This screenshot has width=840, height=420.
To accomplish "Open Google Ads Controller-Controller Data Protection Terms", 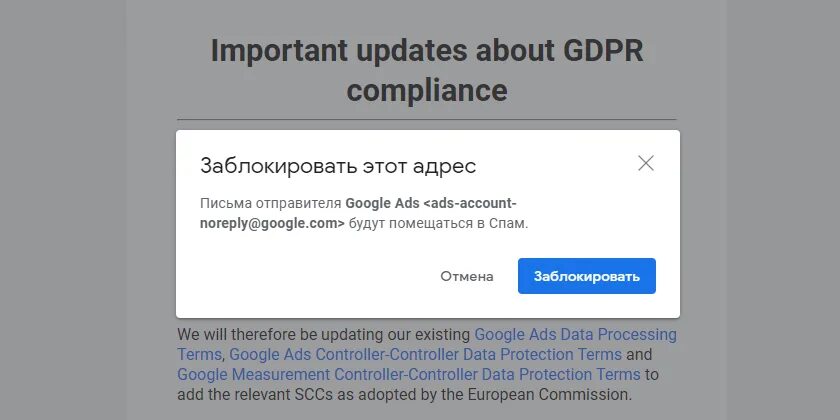I will click(425, 354).
